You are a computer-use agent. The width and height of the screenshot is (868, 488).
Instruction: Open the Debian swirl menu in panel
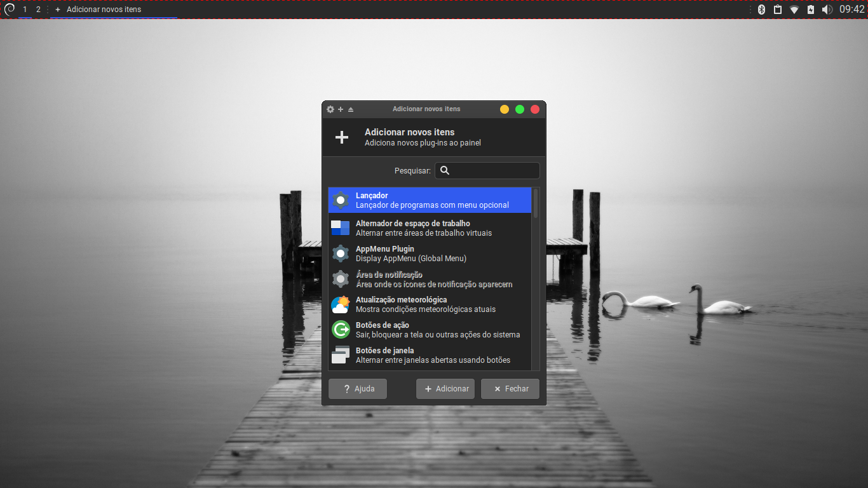coord(9,9)
